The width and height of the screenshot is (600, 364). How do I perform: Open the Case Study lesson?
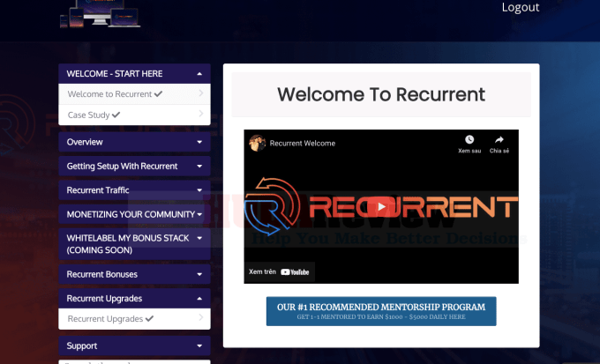point(134,115)
